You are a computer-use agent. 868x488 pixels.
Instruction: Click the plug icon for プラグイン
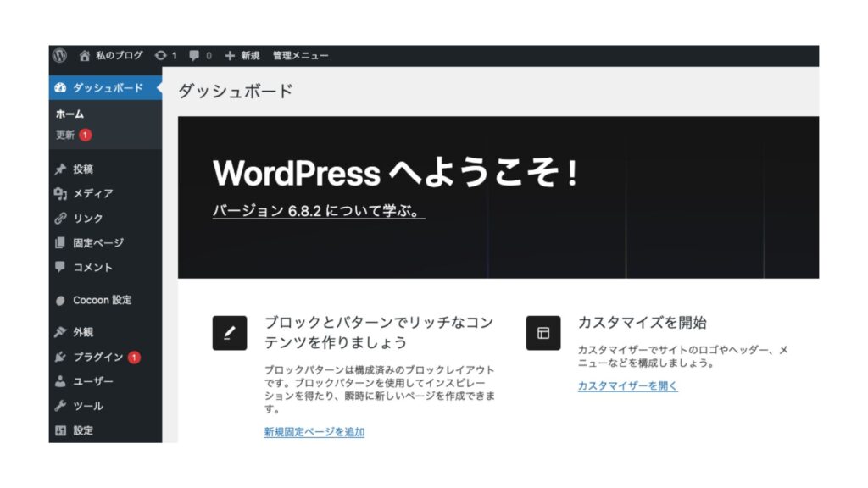60,357
